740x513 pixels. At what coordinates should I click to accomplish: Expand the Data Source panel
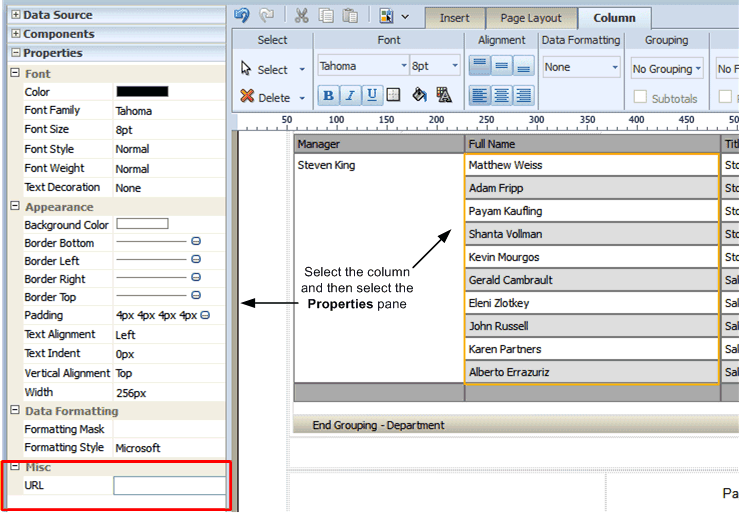click(x=16, y=15)
